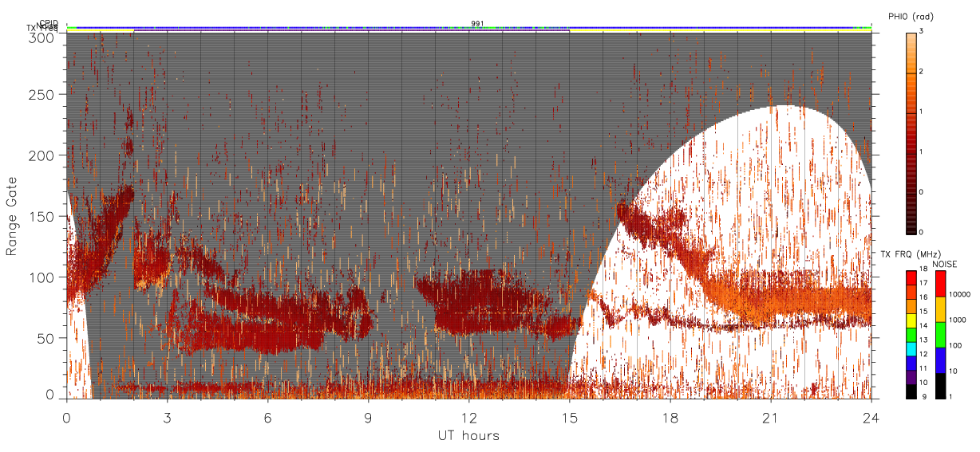This screenshot has width=980, height=452.
Task: Click "1000" label in NOISE legend
Action: pyautogui.click(x=958, y=320)
